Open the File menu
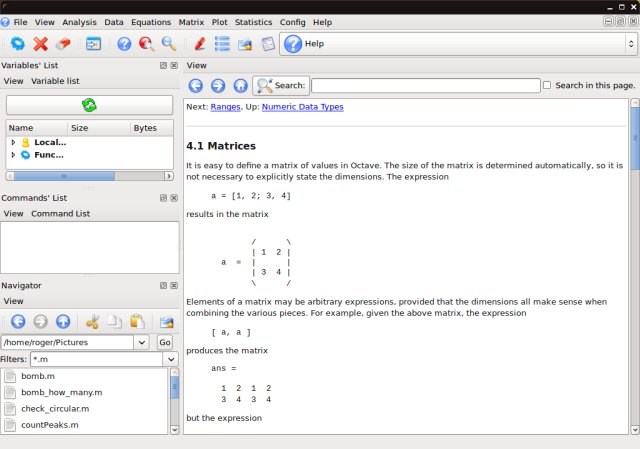 coord(20,22)
